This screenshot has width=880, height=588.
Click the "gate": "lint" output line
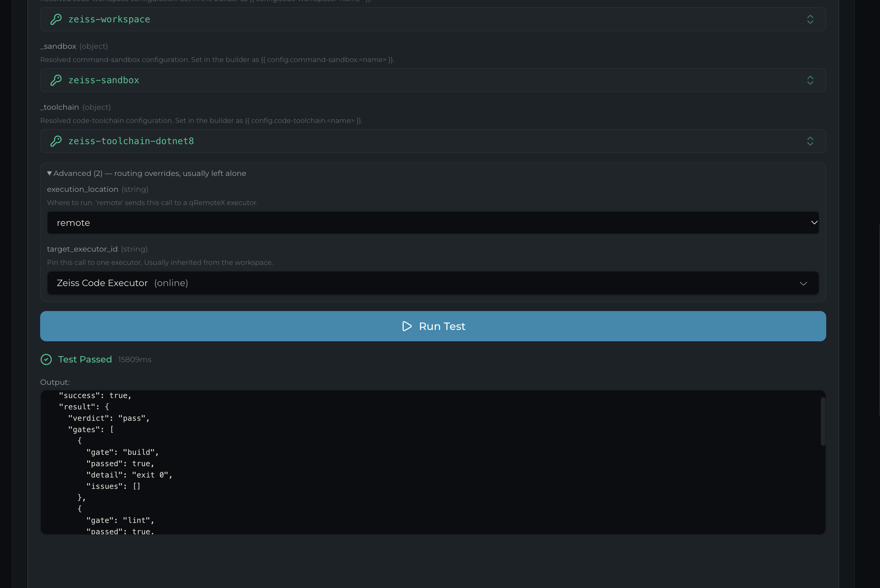click(120, 520)
